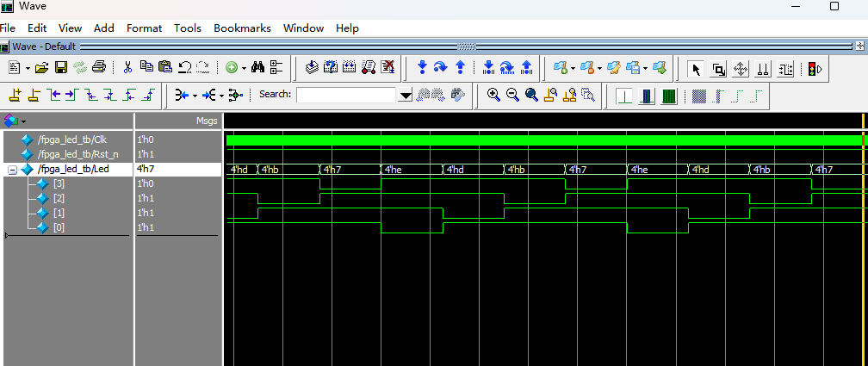The height and width of the screenshot is (366, 868).
Task: Open dropdown next to New document icon
Action: click(x=28, y=67)
